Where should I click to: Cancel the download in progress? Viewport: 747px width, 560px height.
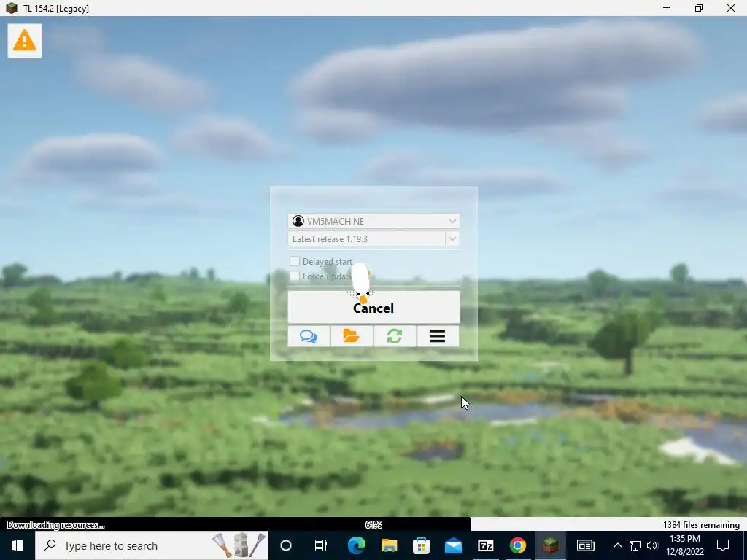pos(373,308)
